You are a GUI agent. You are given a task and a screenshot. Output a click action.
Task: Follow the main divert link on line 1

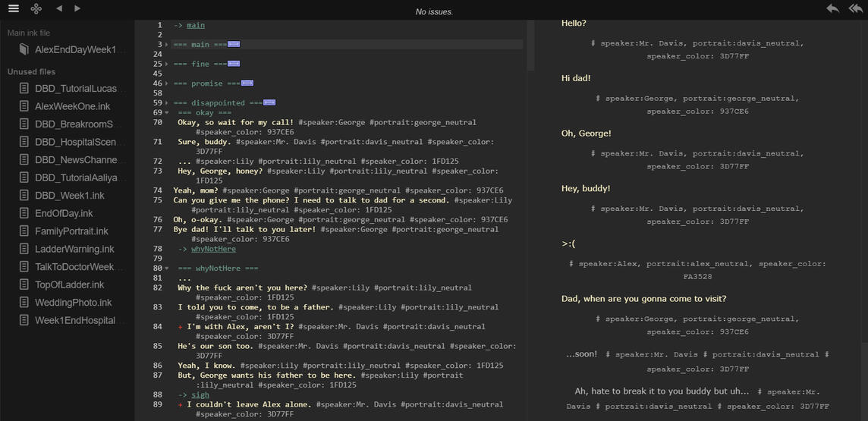[196, 26]
